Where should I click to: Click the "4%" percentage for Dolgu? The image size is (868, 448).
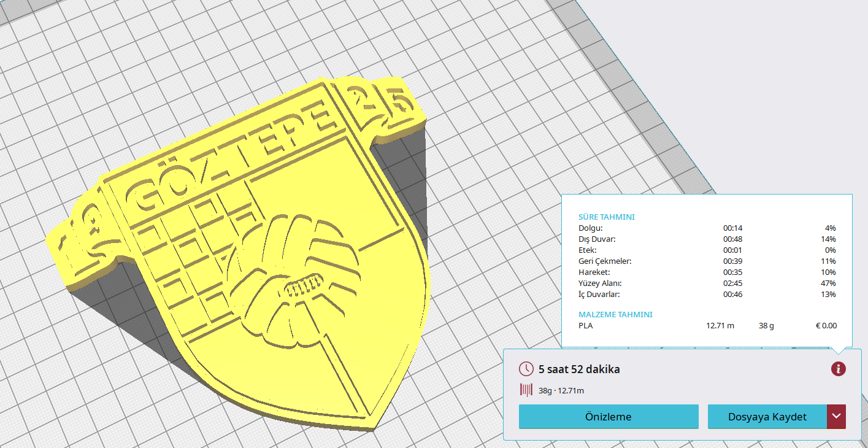[831, 228]
